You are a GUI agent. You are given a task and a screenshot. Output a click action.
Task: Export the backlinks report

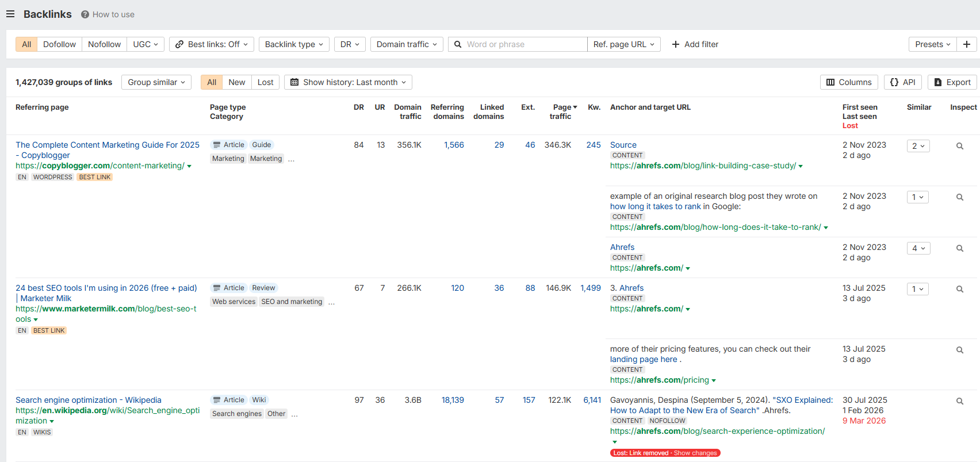[952, 82]
